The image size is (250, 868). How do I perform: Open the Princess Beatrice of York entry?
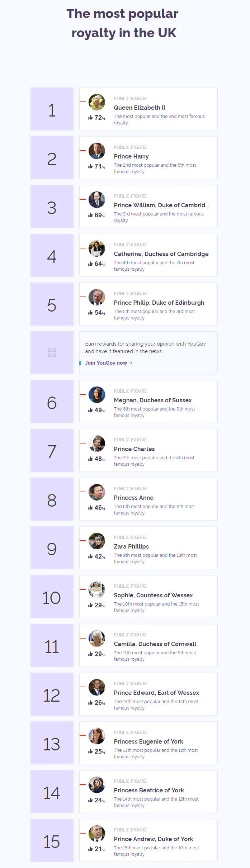point(149,790)
